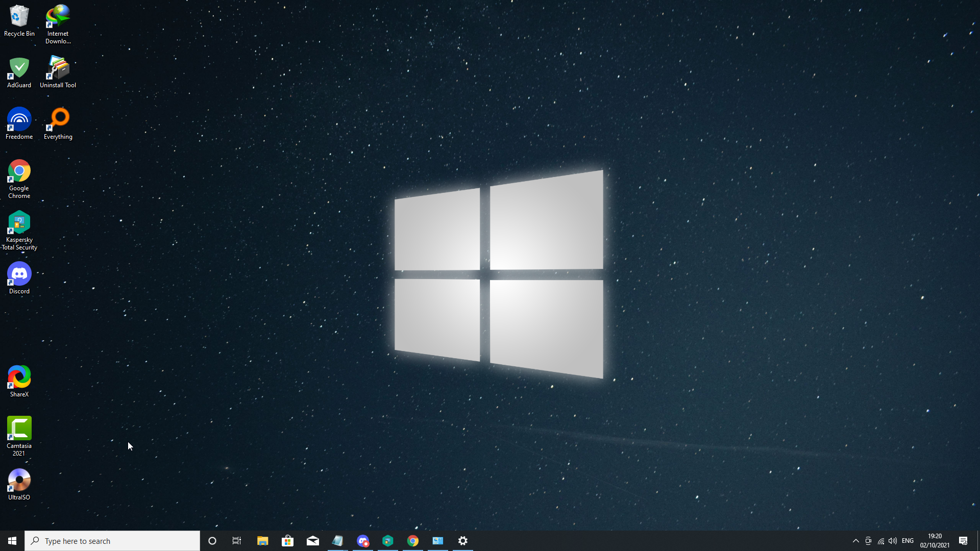980x551 pixels.
Task: Open Microsoft Store from the taskbar
Action: pyautogui.click(x=287, y=541)
